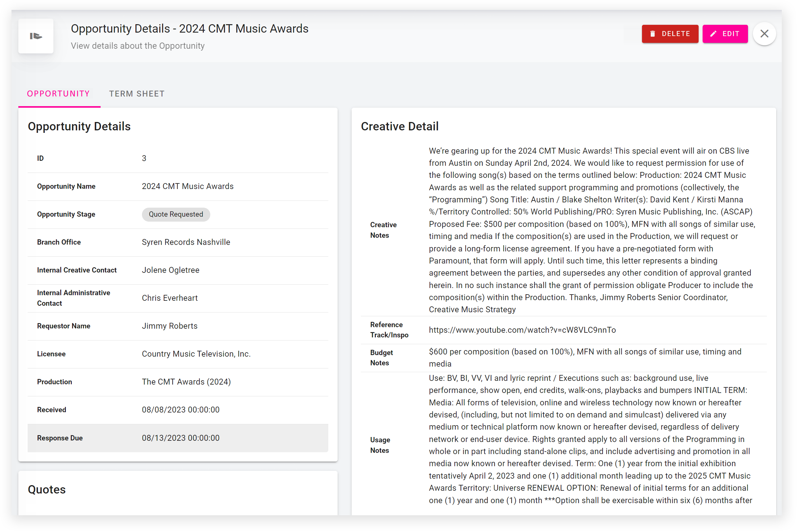Viewport: 797px width, 532px height.
Task: Click the Creative Detail heading
Action: [x=399, y=126]
